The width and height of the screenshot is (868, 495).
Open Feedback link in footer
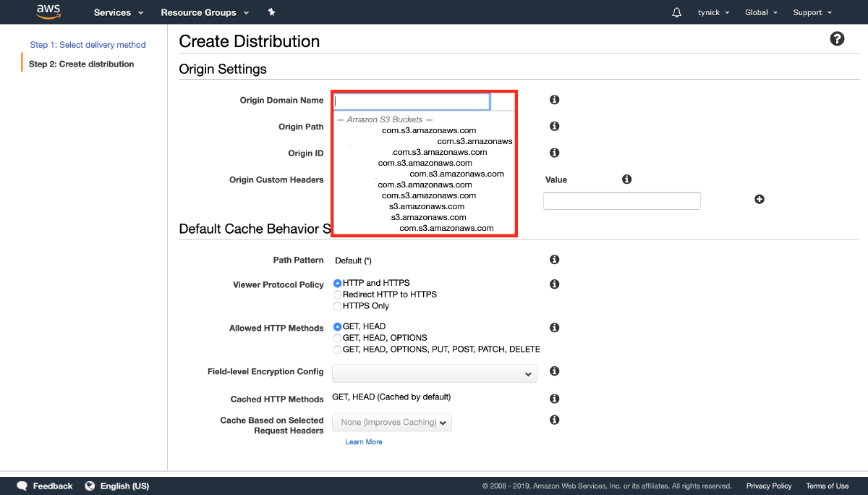coord(53,486)
